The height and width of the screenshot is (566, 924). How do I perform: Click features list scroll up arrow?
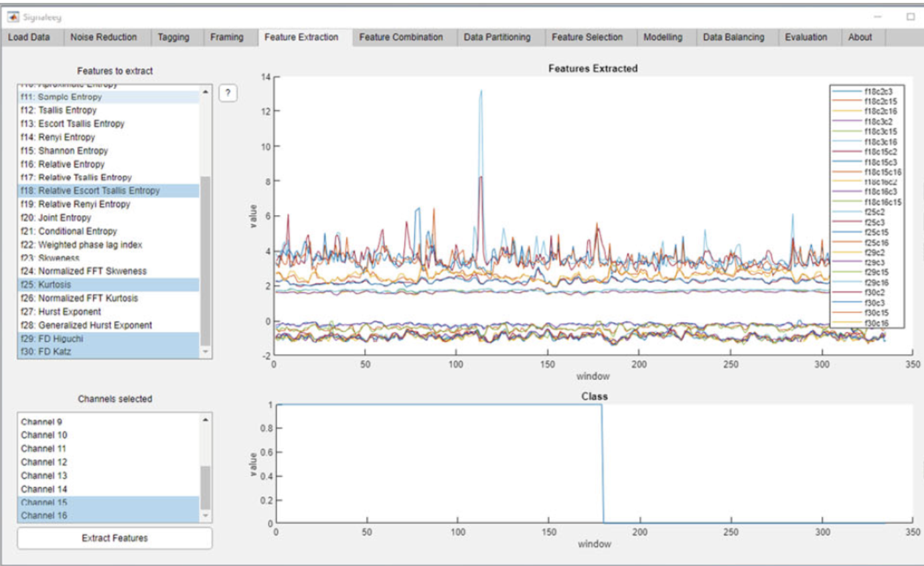205,92
